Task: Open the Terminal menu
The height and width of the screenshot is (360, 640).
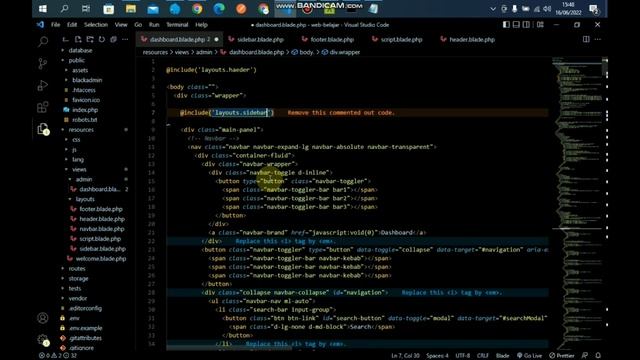Action: [x=177, y=24]
